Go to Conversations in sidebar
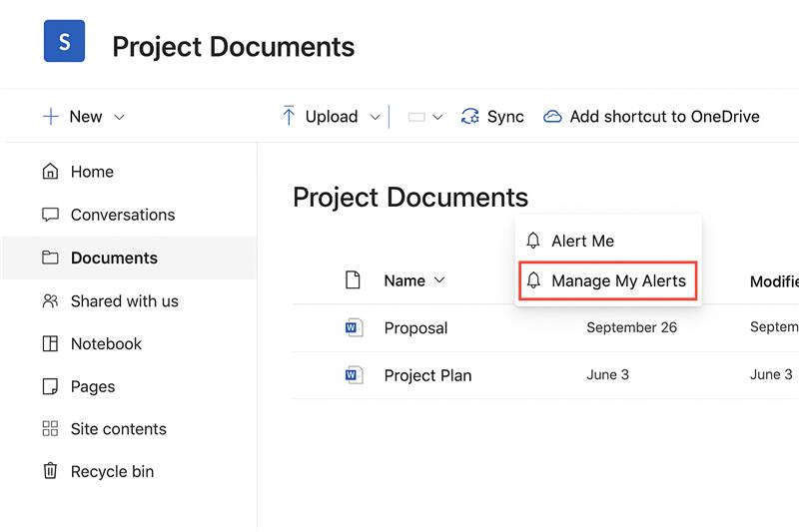 122,215
